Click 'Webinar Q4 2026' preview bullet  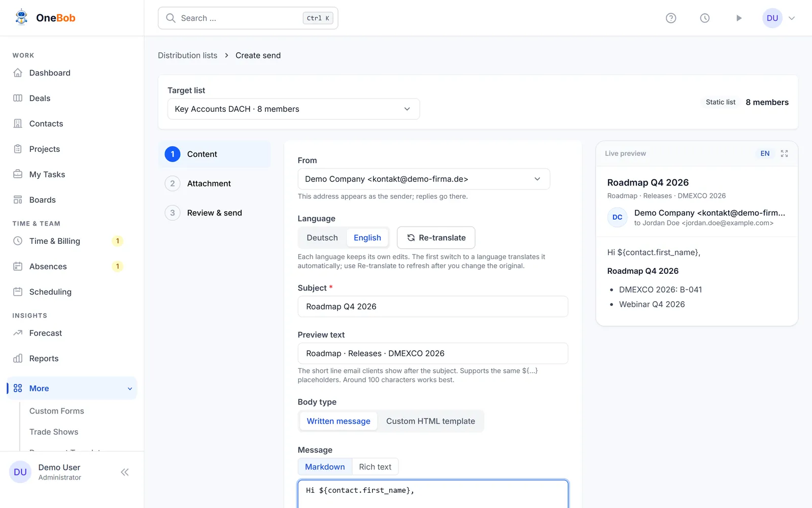click(x=652, y=304)
